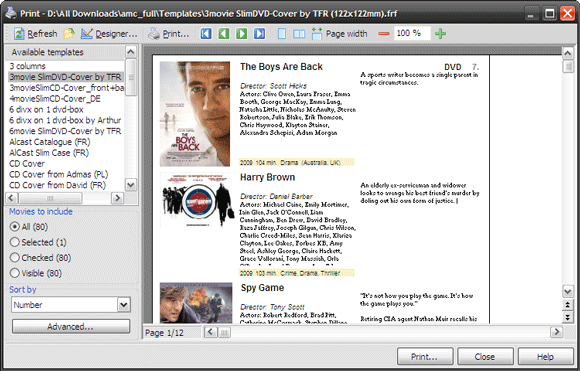Switch to two pages view icon
The width and height of the screenshot is (580, 371).
299,34
